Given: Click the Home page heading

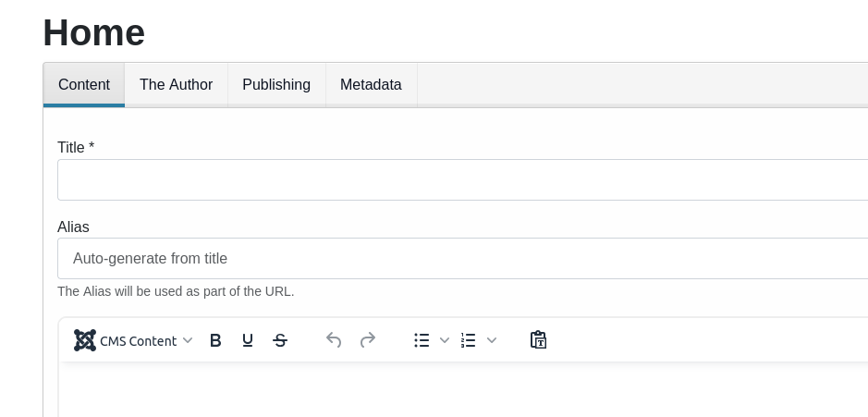Looking at the screenshot, I should tap(94, 32).
